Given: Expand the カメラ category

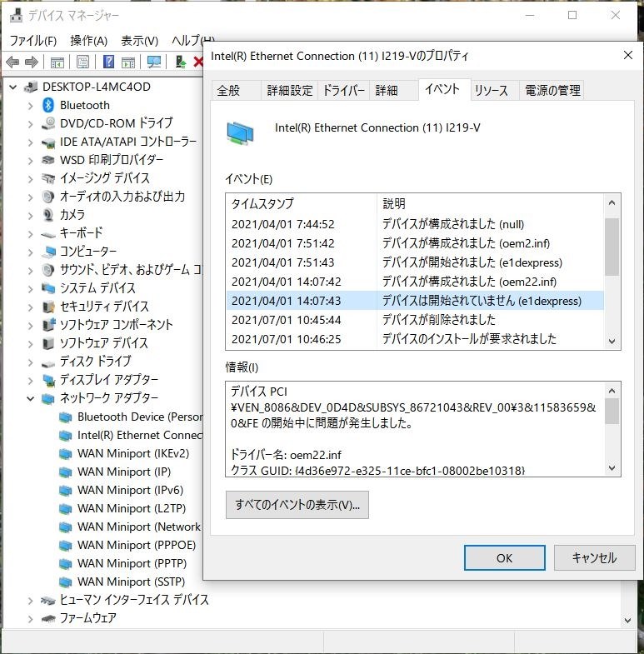Looking at the screenshot, I should [31, 216].
